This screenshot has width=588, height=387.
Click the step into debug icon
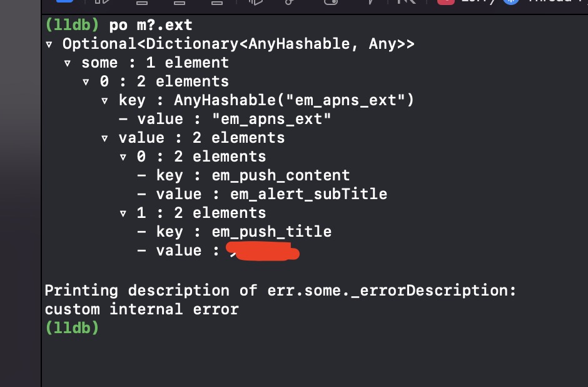pyautogui.click(x=180, y=3)
